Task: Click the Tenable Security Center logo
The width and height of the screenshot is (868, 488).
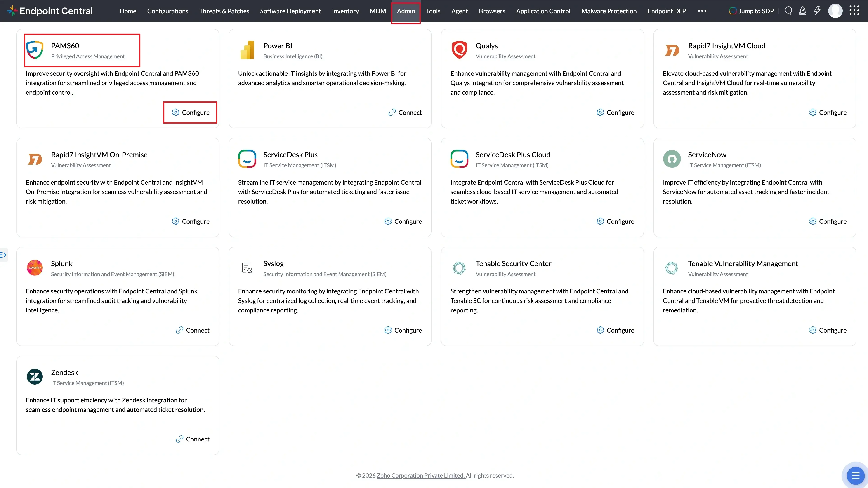Action: tap(459, 268)
